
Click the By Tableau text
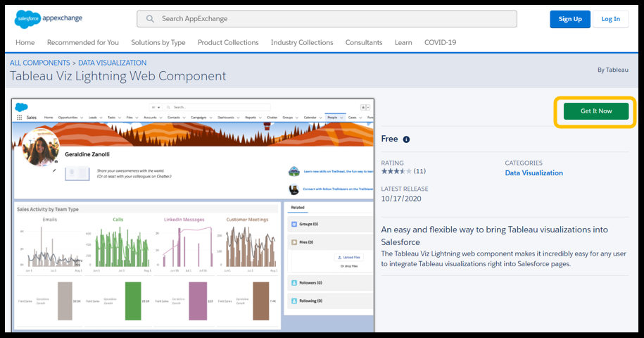click(613, 70)
